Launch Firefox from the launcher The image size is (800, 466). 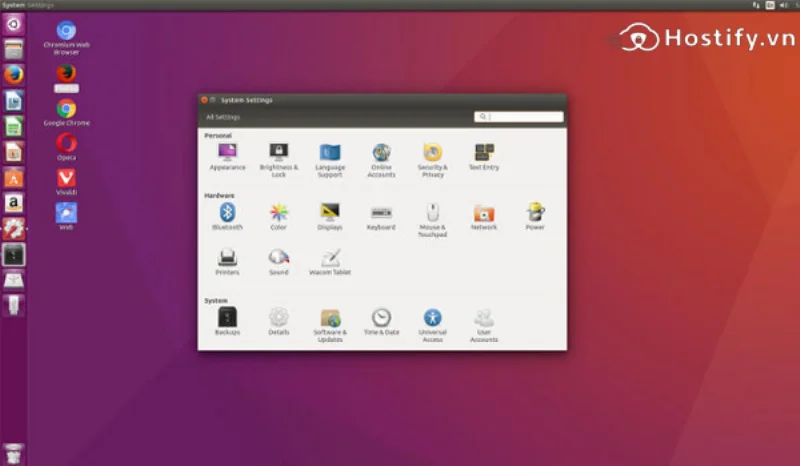click(14, 75)
